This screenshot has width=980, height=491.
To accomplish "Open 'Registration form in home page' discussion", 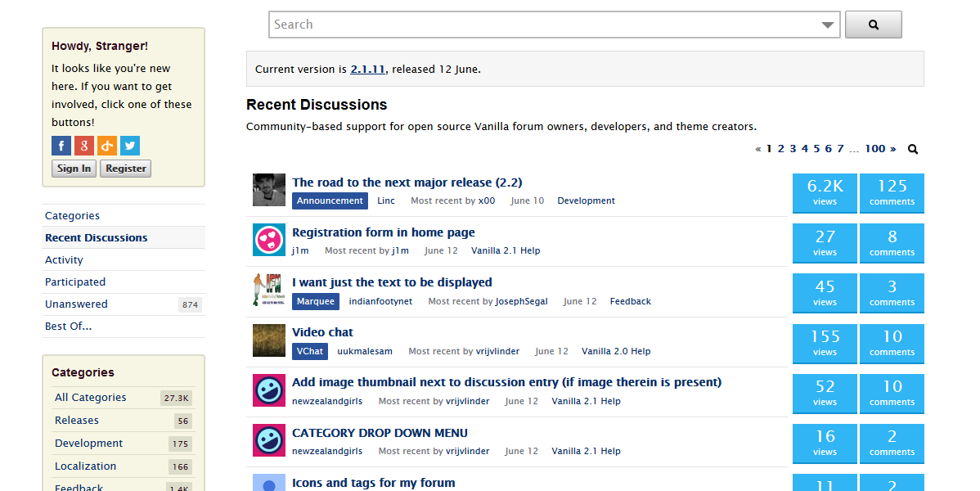I will tap(383, 232).
